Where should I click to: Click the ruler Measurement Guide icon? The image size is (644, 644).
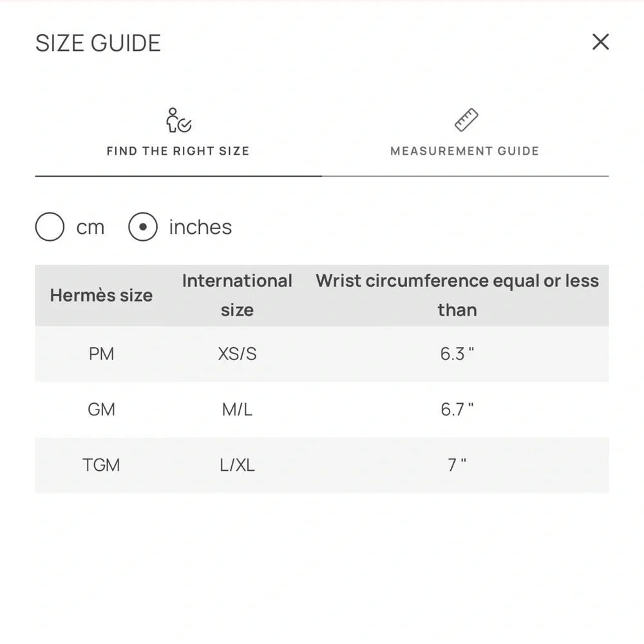(x=466, y=120)
